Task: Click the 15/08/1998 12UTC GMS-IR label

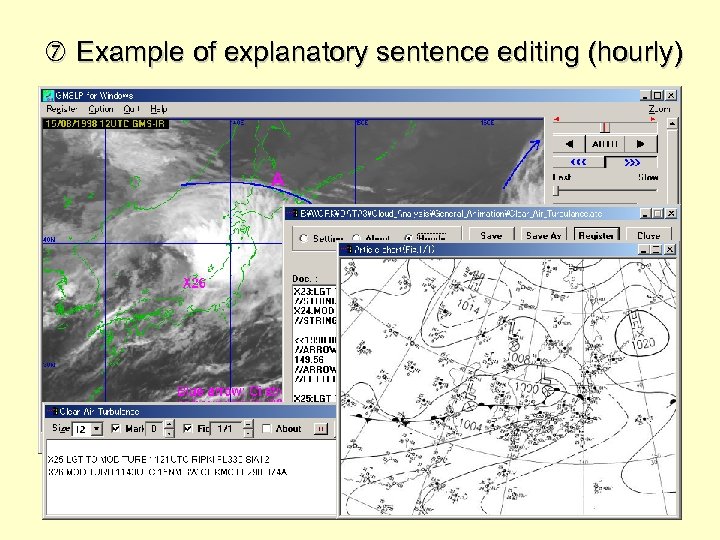Action: coord(104,124)
